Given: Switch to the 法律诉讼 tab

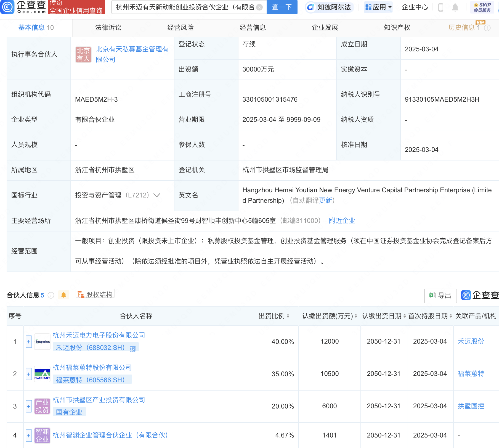Looking at the screenshot, I should (x=108, y=28).
